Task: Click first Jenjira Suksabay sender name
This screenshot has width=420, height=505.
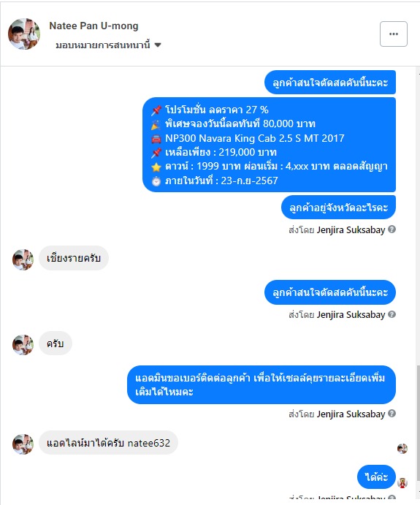Action: coord(351,229)
